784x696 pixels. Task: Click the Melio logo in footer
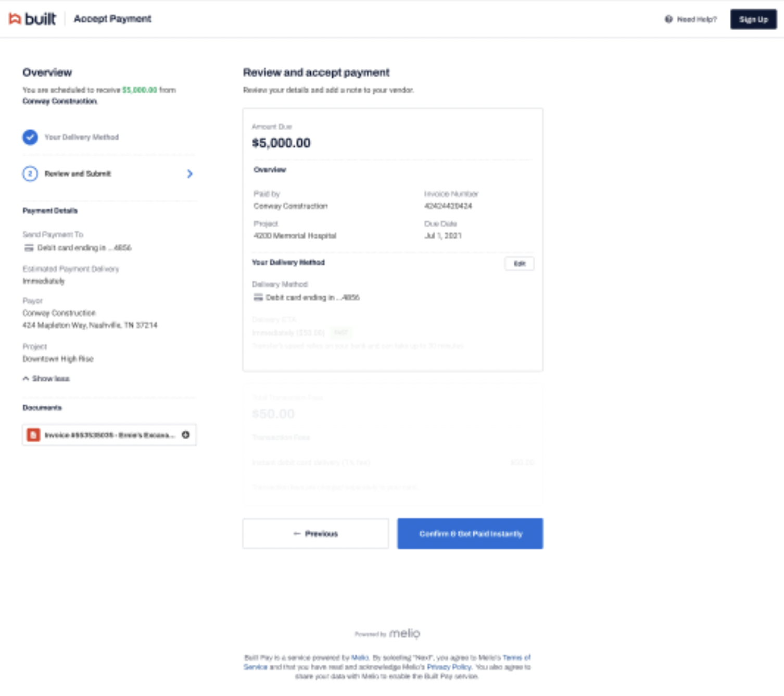coord(404,633)
